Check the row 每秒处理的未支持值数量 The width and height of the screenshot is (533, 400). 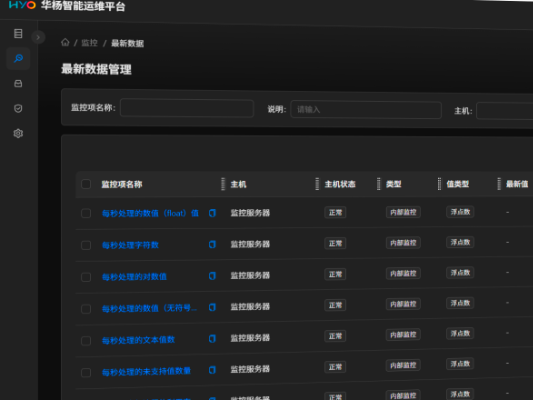tap(86, 373)
